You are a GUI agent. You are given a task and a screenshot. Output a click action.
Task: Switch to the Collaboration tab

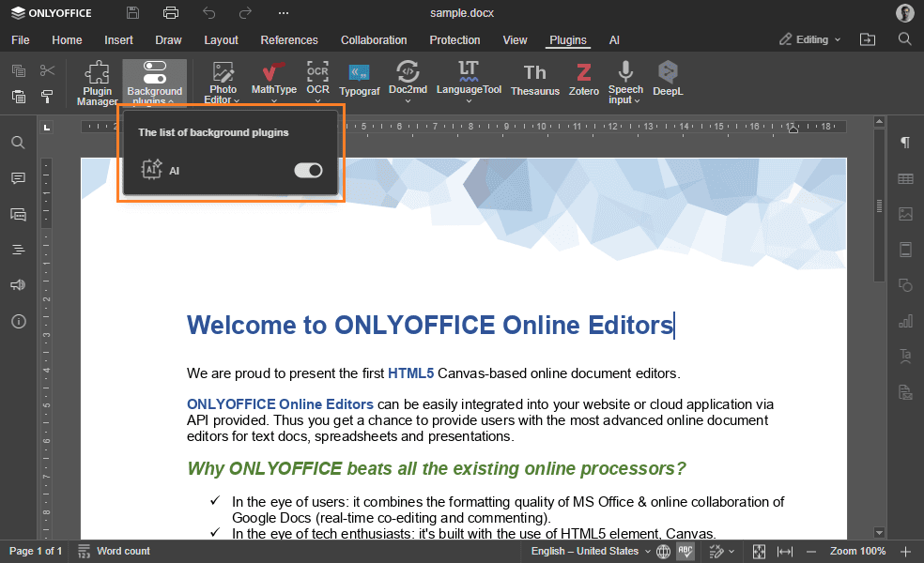(374, 40)
